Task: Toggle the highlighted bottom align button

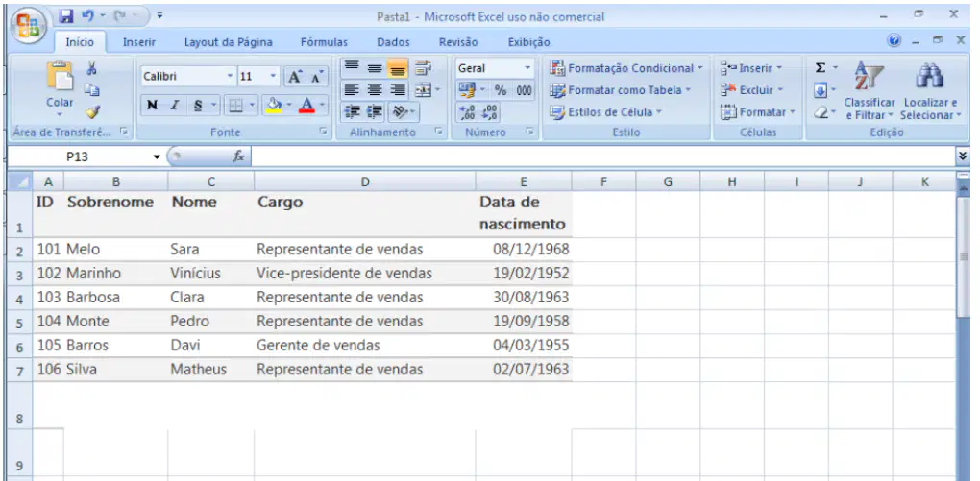Action: coord(398,67)
